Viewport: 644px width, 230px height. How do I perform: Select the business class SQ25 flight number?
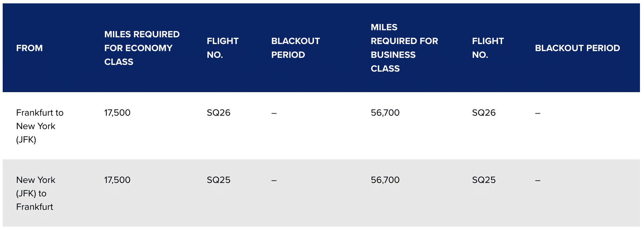click(484, 180)
